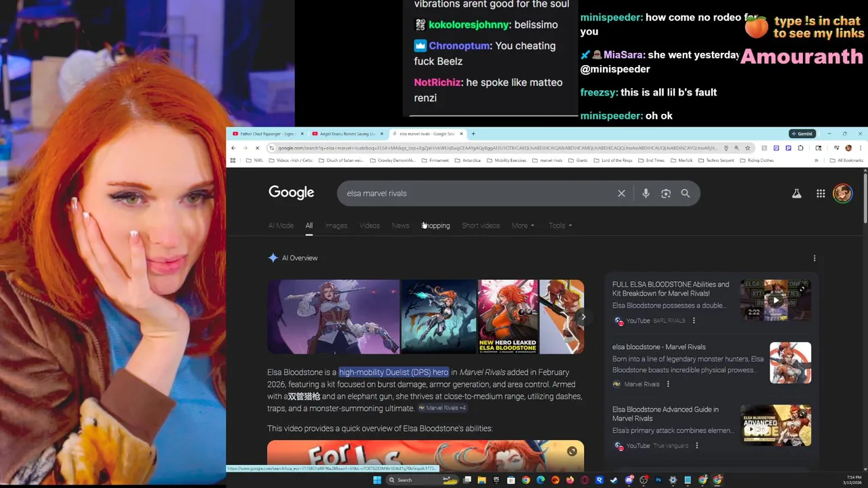Click the Windows taskbar Search box
The width and height of the screenshot is (868, 488).
(423, 480)
